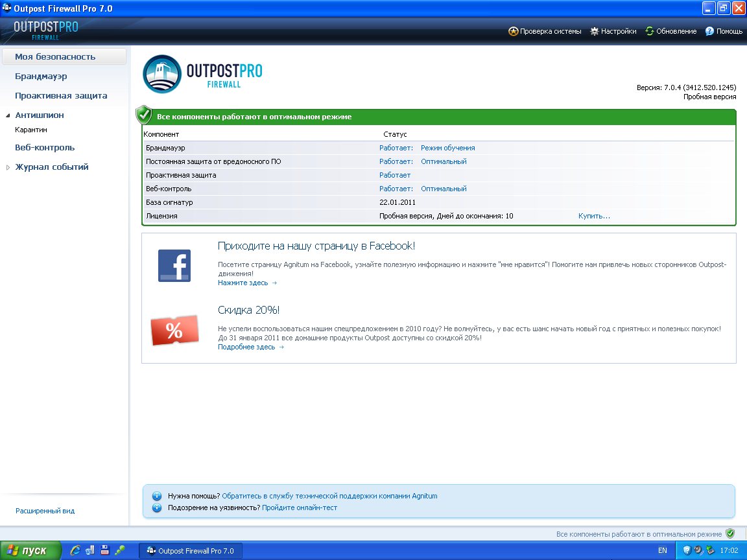
Task: Click the green quick launch icon before the taskbar button
Action: pos(119,550)
